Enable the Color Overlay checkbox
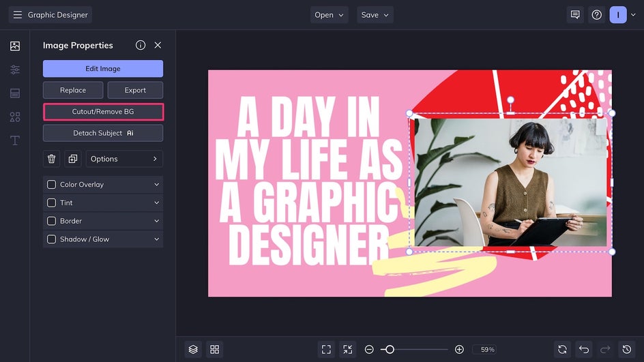 click(51, 185)
